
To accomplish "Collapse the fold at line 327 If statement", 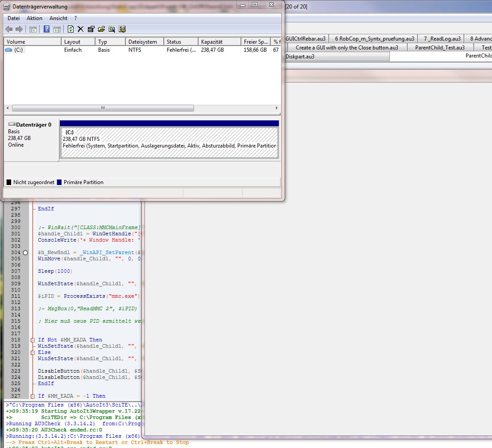I will point(33,396).
